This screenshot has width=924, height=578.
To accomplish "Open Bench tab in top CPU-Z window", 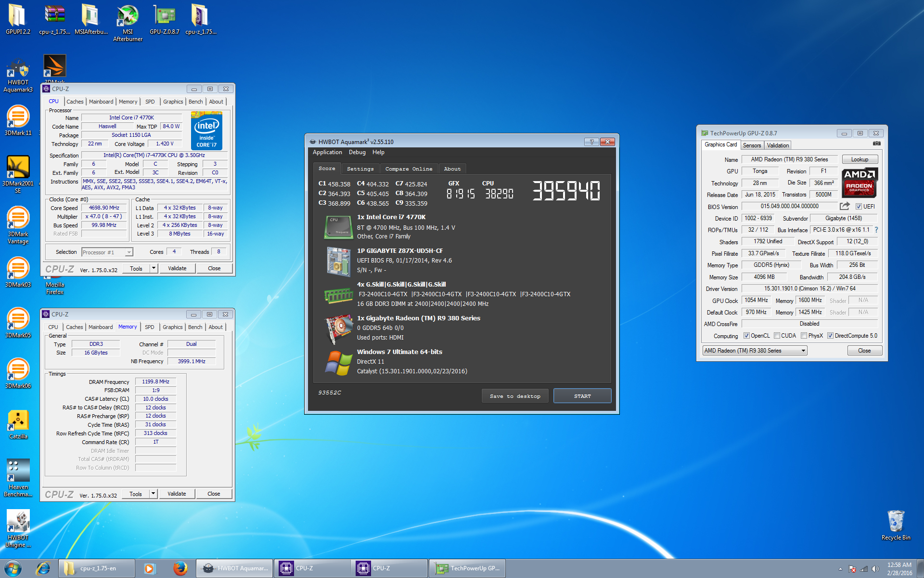I will 195,102.
